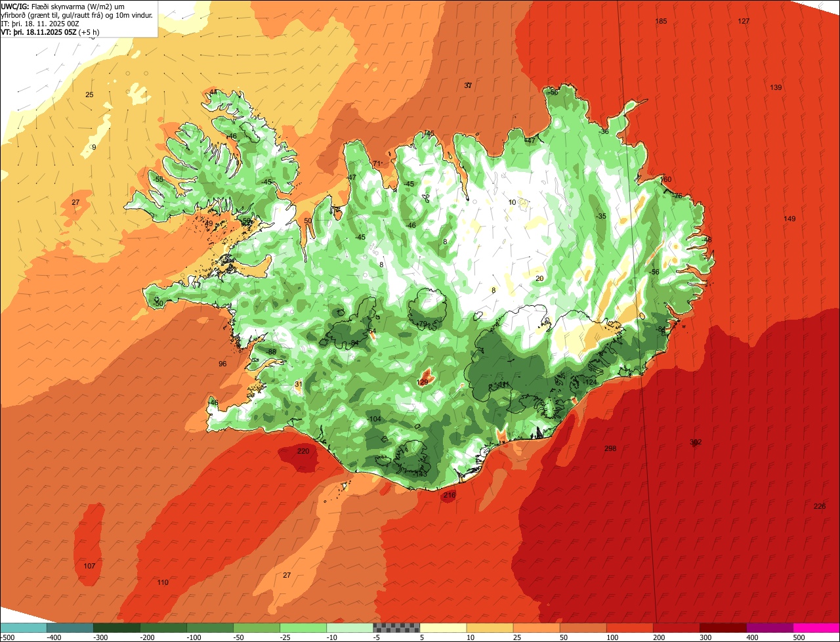The height and width of the screenshot is (642, 840).
Task: Select the pale yellow 5 to 10 legend swatch
Action: (x=443, y=628)
